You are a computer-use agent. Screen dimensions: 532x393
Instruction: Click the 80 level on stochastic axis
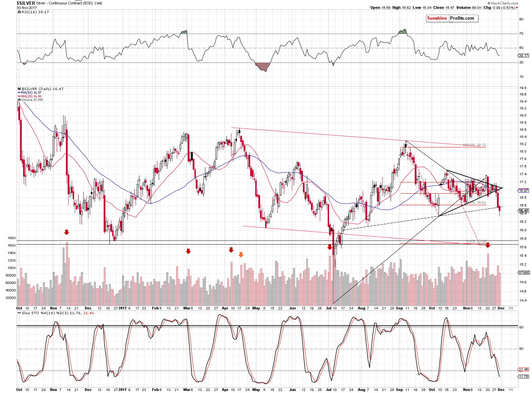[521, 327]
